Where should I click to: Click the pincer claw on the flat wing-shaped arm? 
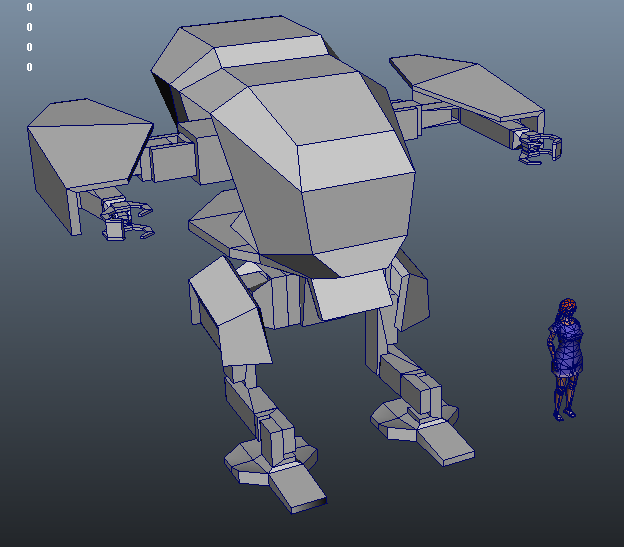(x=540, y=147)
